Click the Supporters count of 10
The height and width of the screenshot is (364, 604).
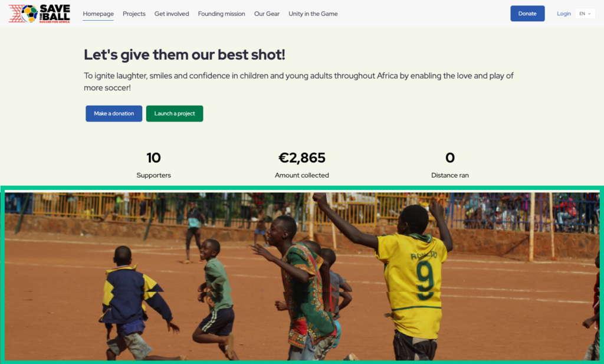coord(153,158)
